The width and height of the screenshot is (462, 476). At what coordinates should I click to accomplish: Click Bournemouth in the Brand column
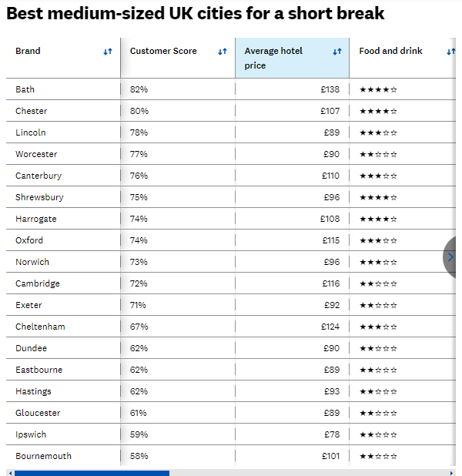43,456
